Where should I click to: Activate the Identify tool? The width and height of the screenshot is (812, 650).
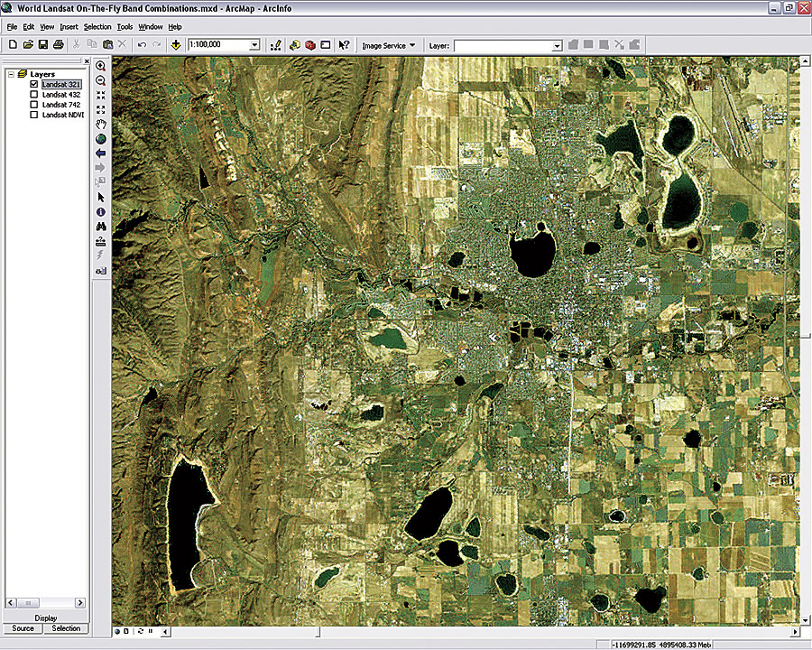101,211
